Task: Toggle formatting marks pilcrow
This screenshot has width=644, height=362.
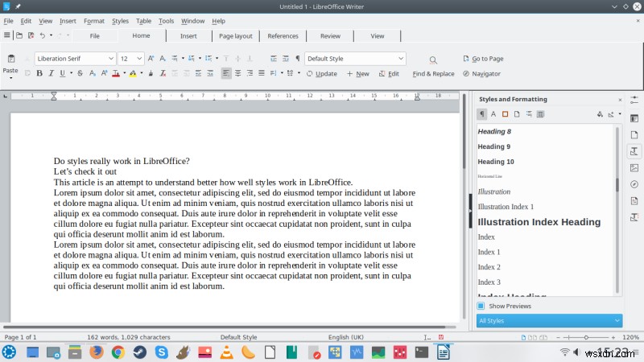Action: tap(297, 59)
